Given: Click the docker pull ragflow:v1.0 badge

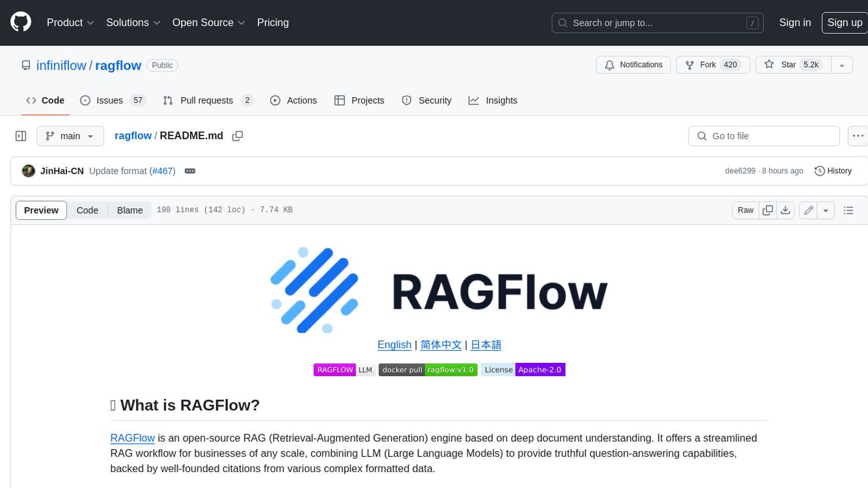Looking at the screenshot, I should [428, 370].
